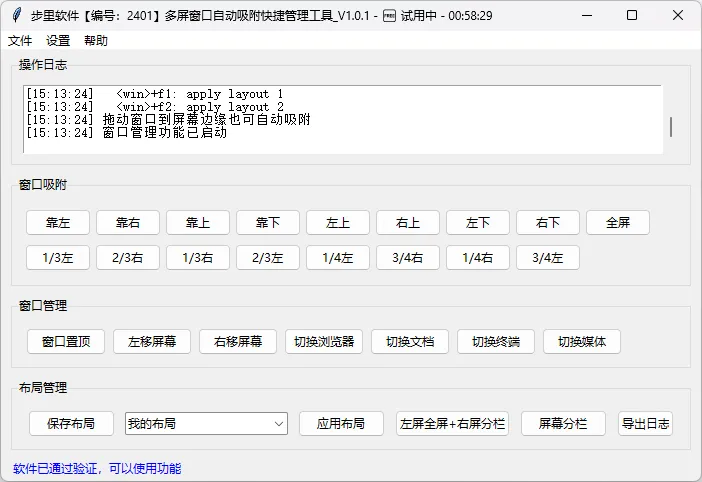Click the FREE trial badge icon in title
The width and height of the screenshot is (702, 482).
(x=389, y=16)
